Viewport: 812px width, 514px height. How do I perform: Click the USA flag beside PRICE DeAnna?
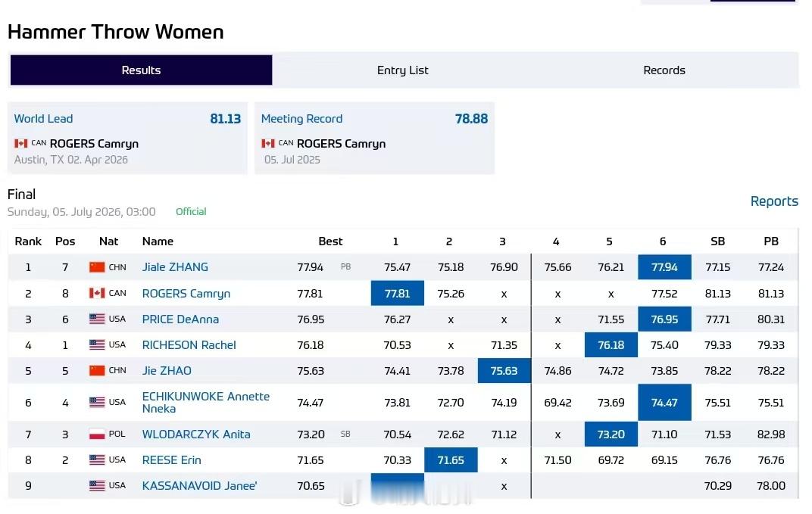97,319
